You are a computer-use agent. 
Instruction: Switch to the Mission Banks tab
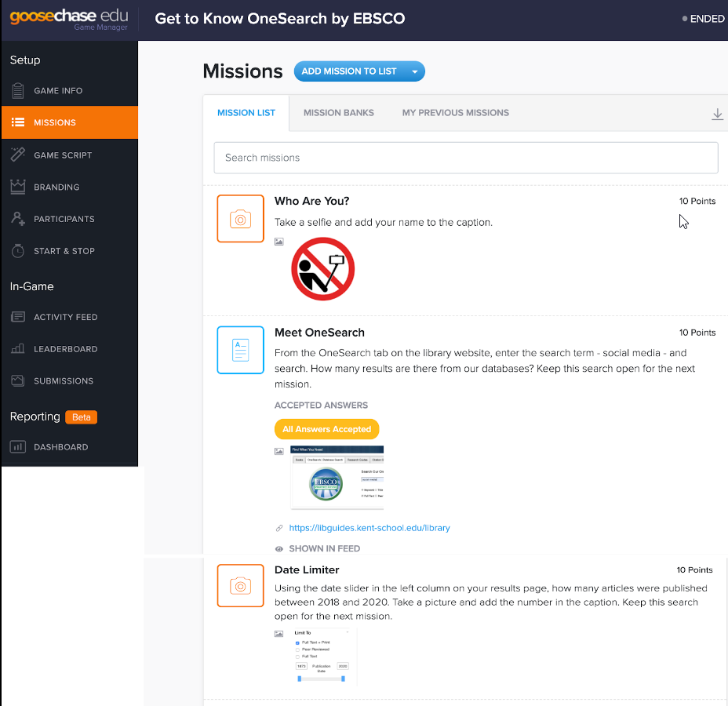click(338, 113)
